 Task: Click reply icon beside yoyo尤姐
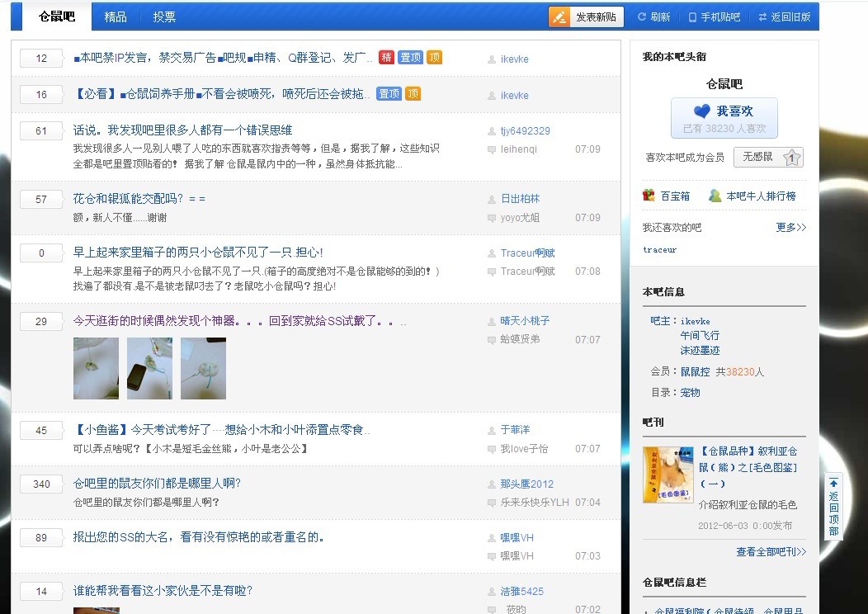[x=491, y=218]
